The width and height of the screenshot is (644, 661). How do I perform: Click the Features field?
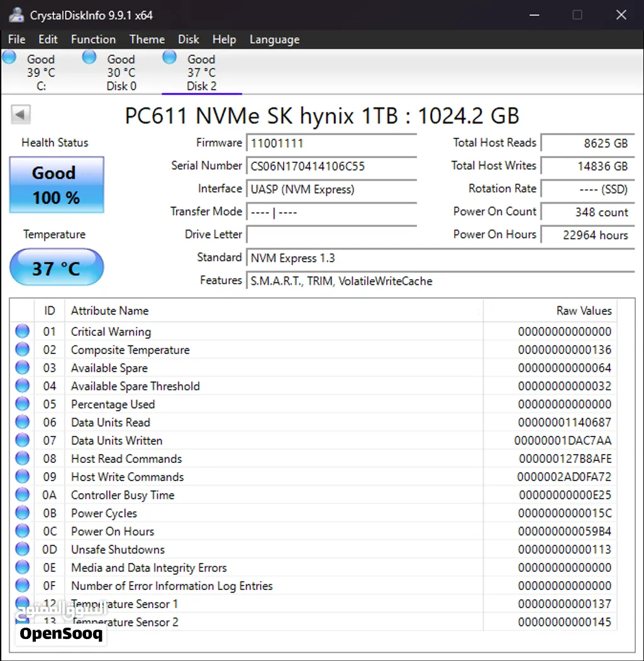pos(440,281)
